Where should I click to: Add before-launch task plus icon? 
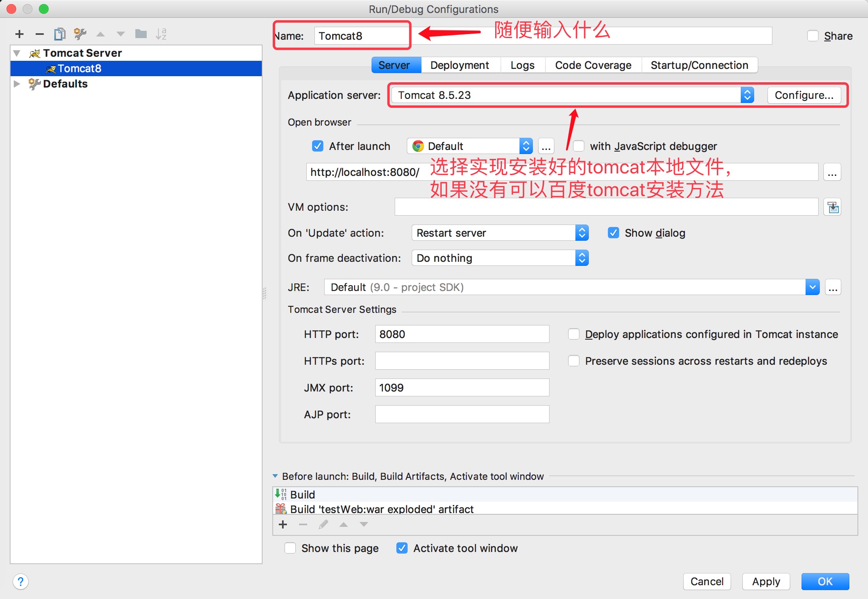pos(283,524)
